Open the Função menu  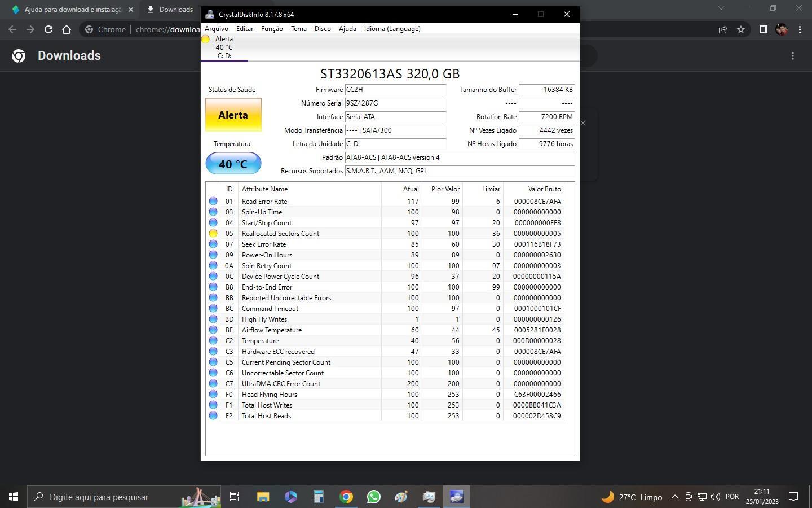272,29
